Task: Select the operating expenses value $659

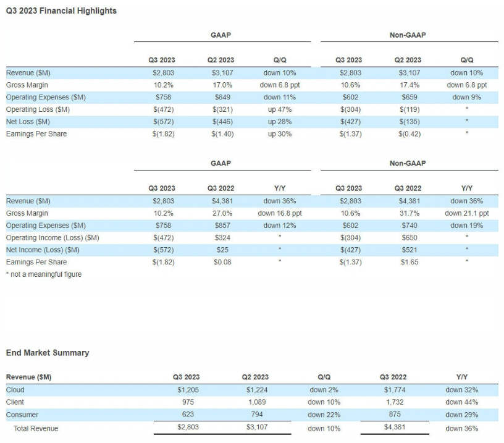Action: point(409,97)
